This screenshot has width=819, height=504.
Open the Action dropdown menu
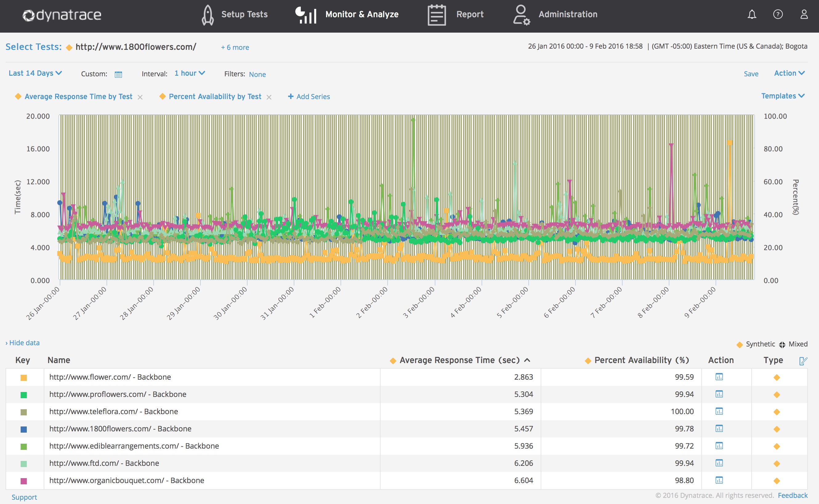(x=789, y=73)
